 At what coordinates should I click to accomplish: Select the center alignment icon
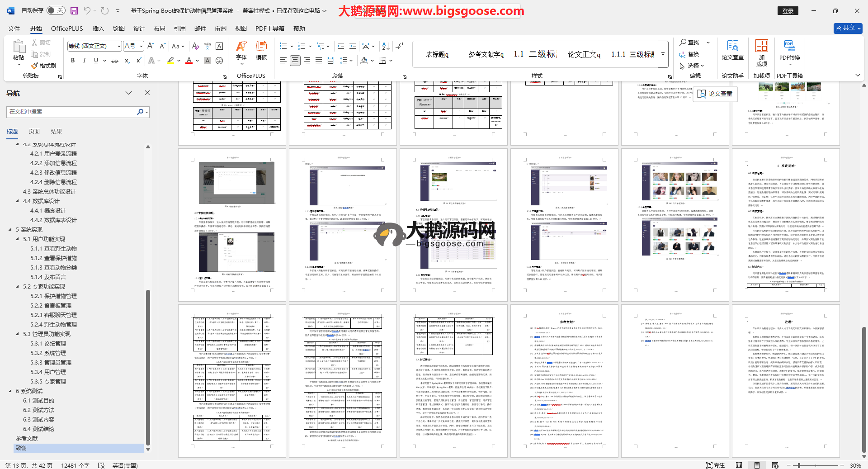point(295,61)
